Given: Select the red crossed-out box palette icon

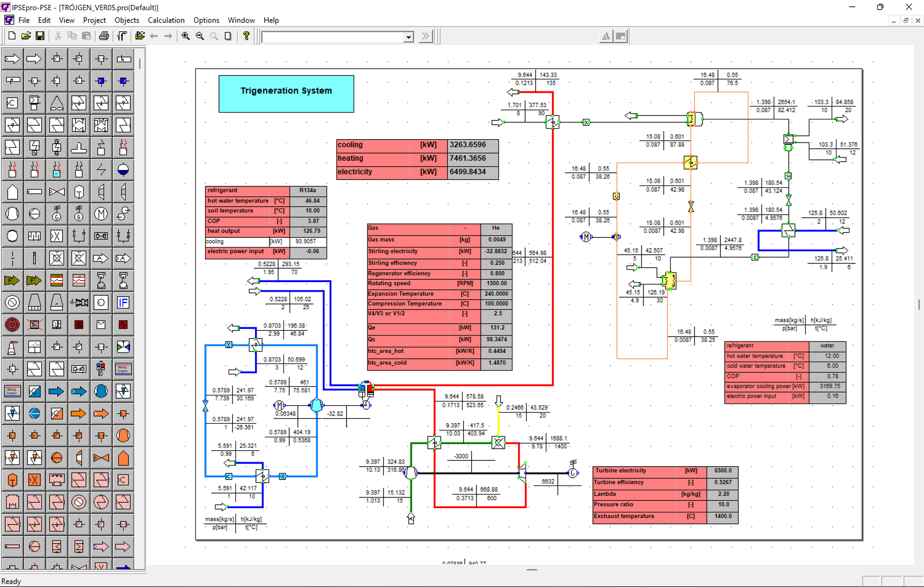Looking at the screenshot, I should [35, 325].
